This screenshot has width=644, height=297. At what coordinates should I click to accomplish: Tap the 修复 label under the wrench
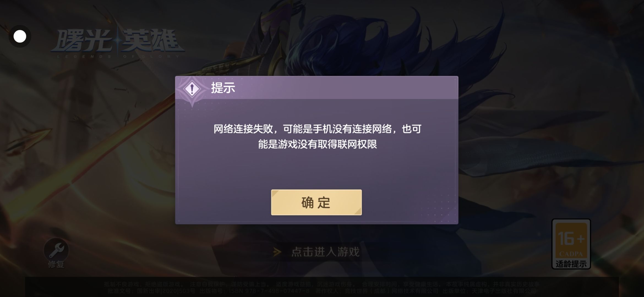click(56, 265)
